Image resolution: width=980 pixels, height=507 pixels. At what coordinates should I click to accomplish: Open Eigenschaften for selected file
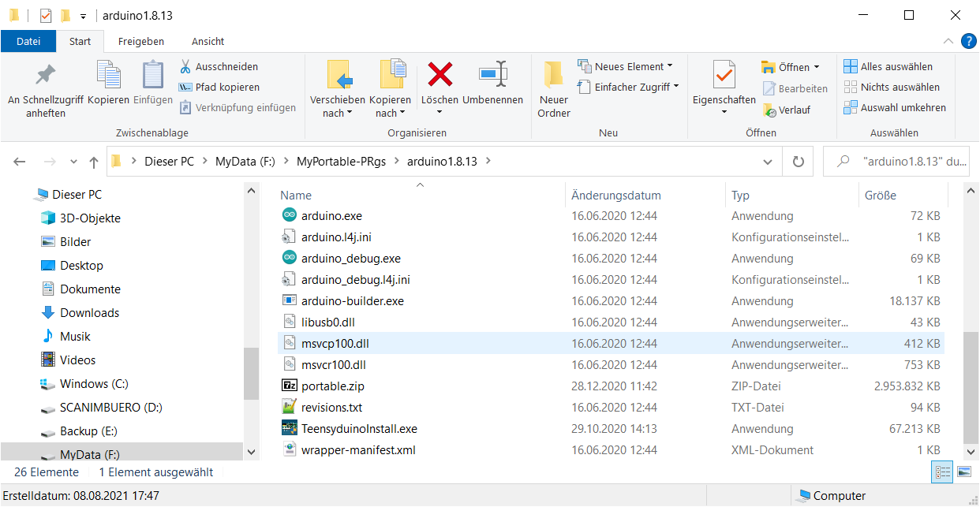724,88
